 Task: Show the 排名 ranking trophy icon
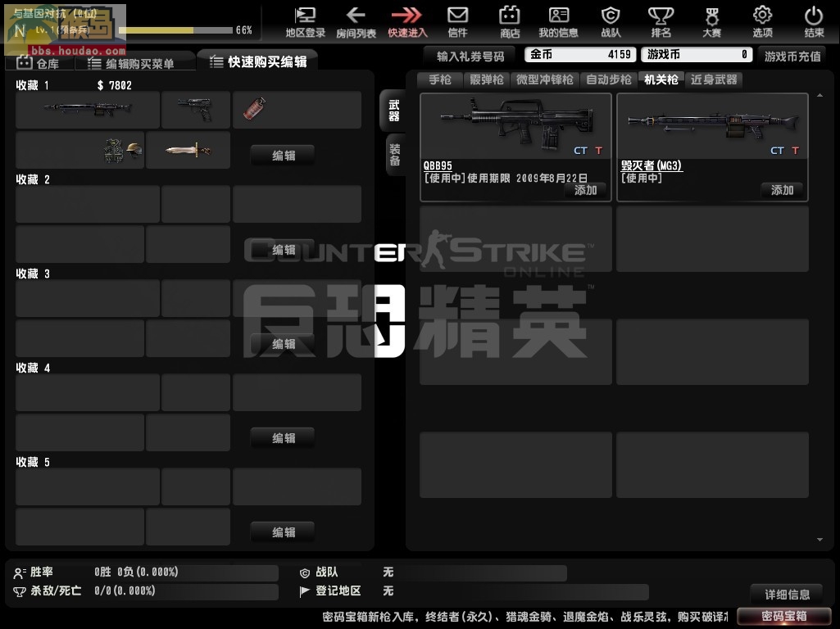pyautogui.click(x=661, y=22)
